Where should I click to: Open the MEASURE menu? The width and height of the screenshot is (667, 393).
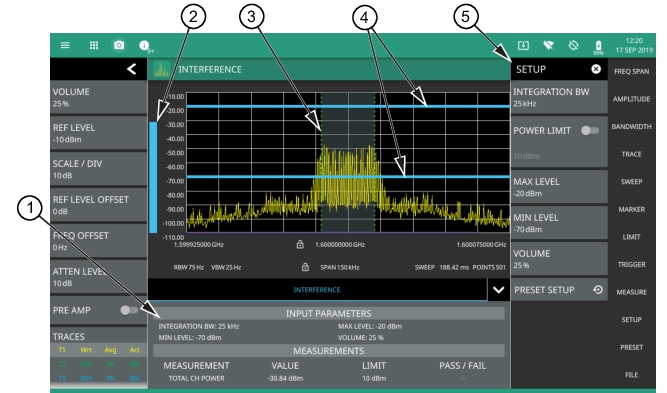click(x=631, y=292)
